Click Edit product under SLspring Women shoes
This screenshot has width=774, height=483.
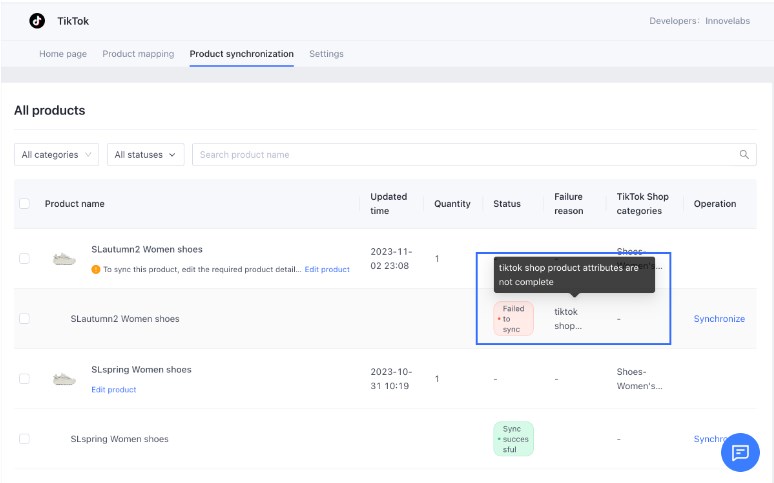click(x=114, y=390)
